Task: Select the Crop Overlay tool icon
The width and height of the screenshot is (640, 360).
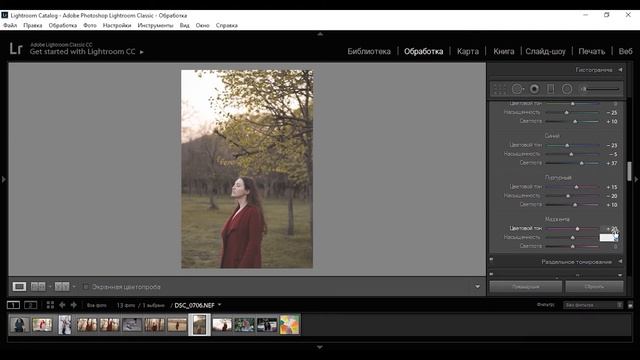Action: pyautogui.click(x=500, y=89)
